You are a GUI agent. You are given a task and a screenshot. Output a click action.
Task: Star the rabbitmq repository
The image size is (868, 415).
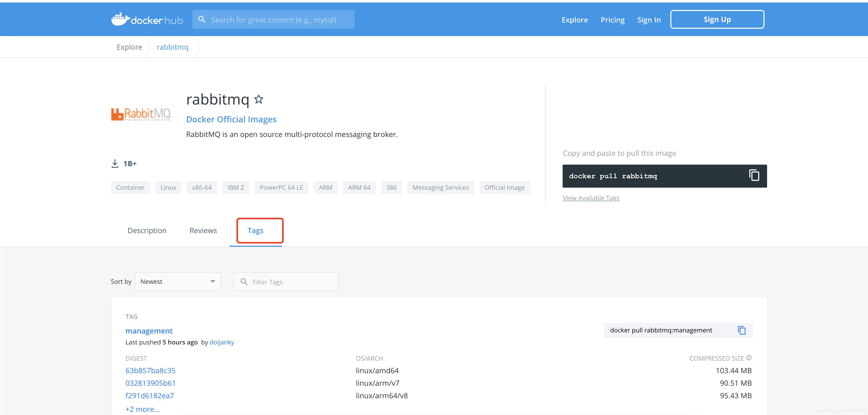259,99
